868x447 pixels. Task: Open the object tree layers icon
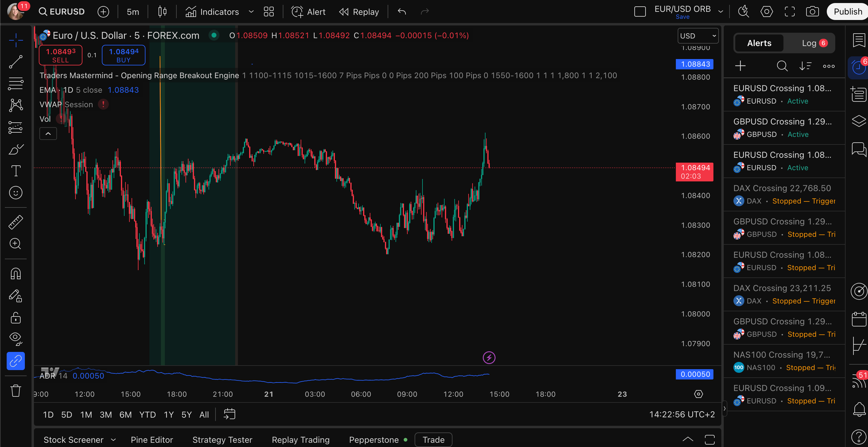859,121
